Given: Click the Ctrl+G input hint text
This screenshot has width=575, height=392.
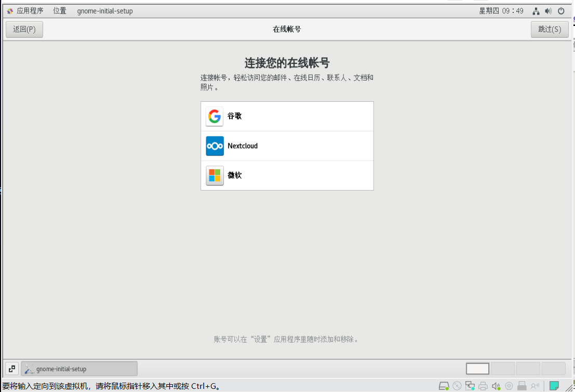Looking at the screenshot, I should 112,386.
